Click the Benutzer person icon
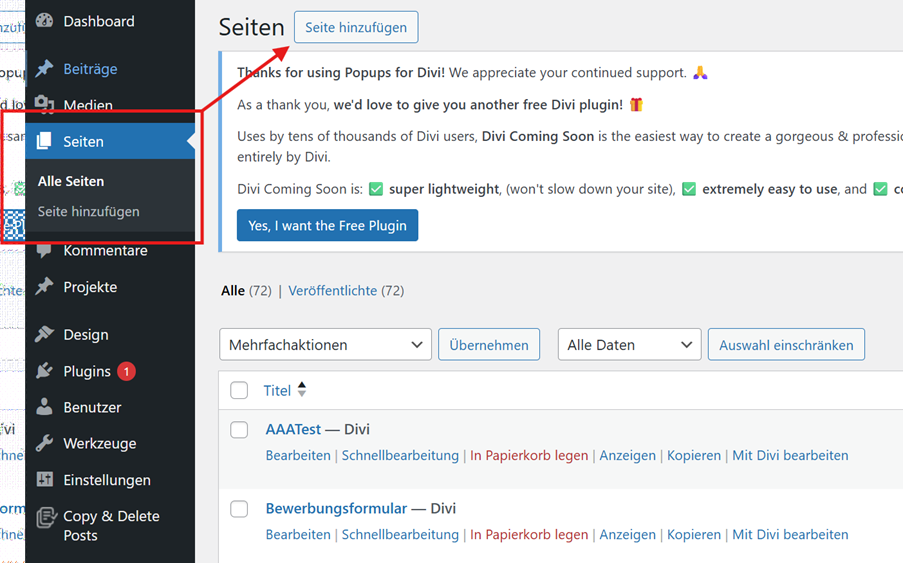Image resolution: width=903 pixels, height=563 pixels. (x=44, y=408)
